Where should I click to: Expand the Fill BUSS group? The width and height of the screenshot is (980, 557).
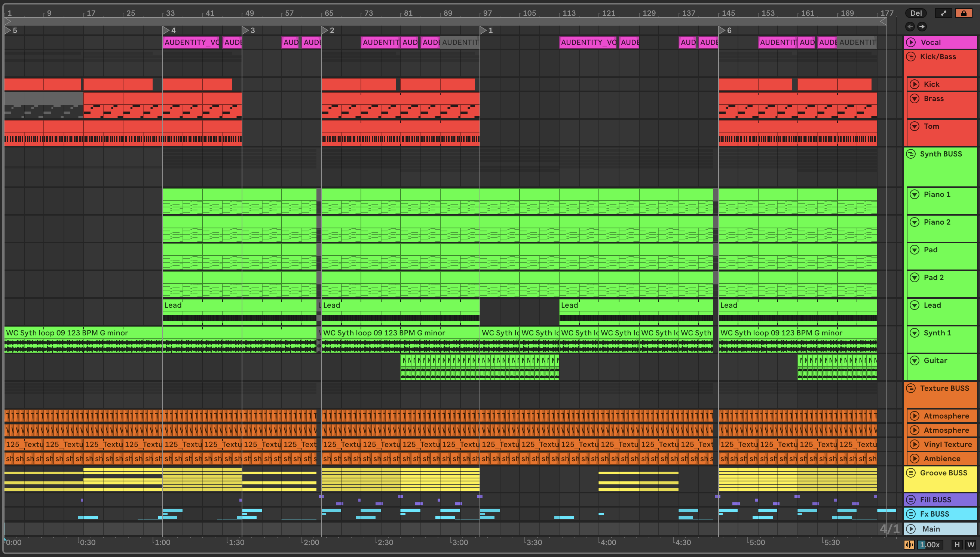tap(911, 500)
